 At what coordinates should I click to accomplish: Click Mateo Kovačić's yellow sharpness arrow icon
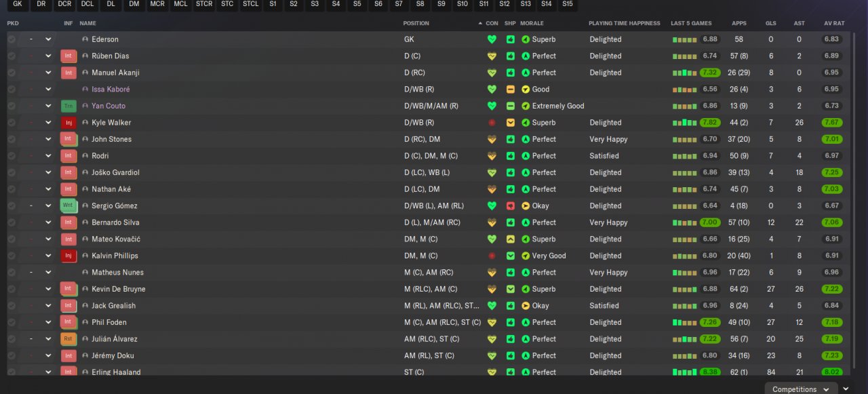[x=511, y=239]
